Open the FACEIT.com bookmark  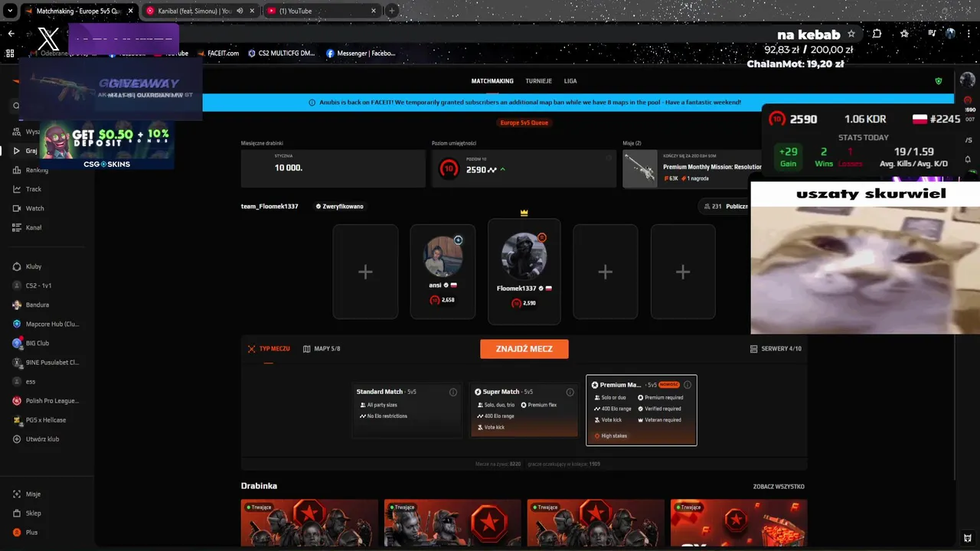(x=217, y=54)
